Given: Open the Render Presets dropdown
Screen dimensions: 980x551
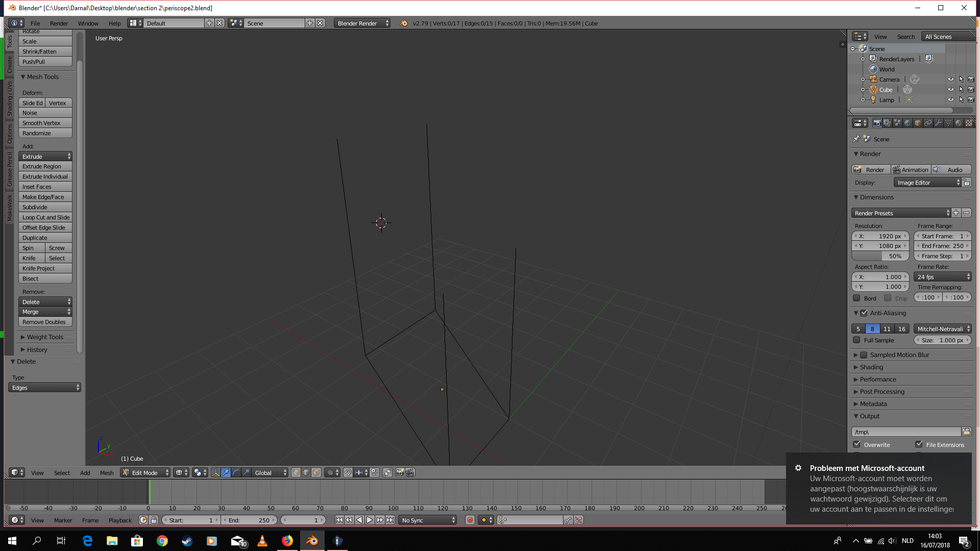Looking at the screenshot, I should (901, 213).
